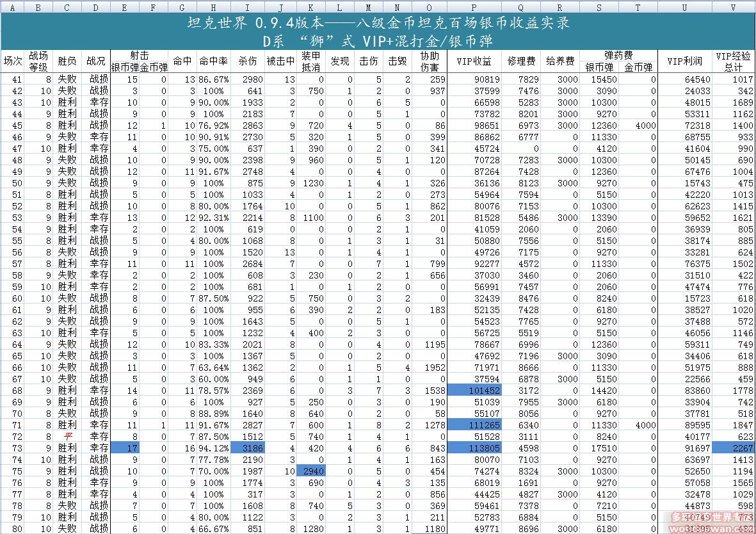The image size is (756, 534).
Task: Select the highlighted cell with value 111265
Action: click(x=474, y=425)
